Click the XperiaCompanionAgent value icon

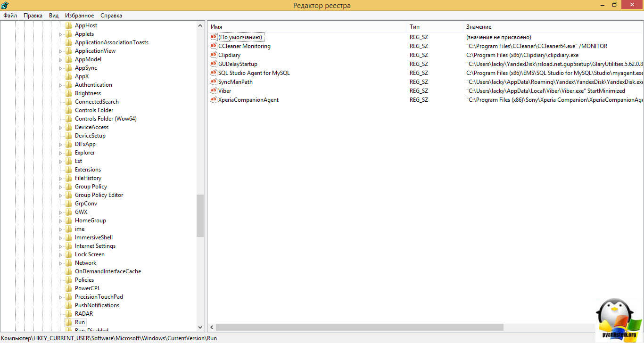pos(213,100)
